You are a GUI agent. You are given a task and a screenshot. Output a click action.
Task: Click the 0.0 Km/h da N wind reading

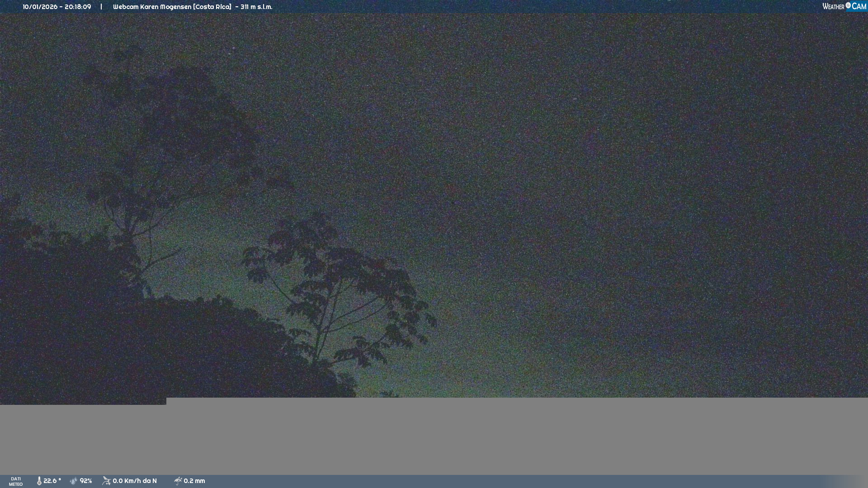point(135,481)
